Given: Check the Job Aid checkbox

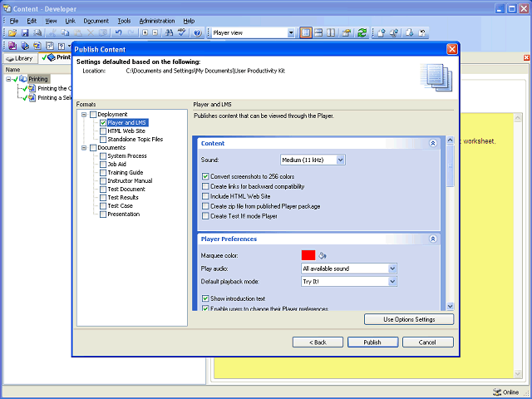Looking at the screenshot, I should 103,165.
